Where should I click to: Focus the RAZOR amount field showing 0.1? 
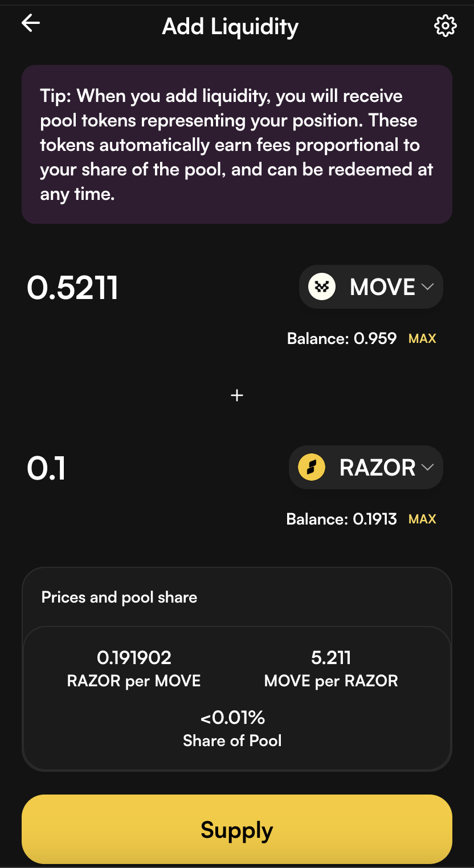tap(47, 468)
